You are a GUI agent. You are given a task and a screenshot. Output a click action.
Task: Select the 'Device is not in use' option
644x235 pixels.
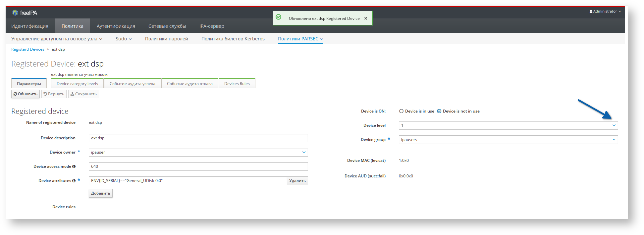(x=439, y=111)
